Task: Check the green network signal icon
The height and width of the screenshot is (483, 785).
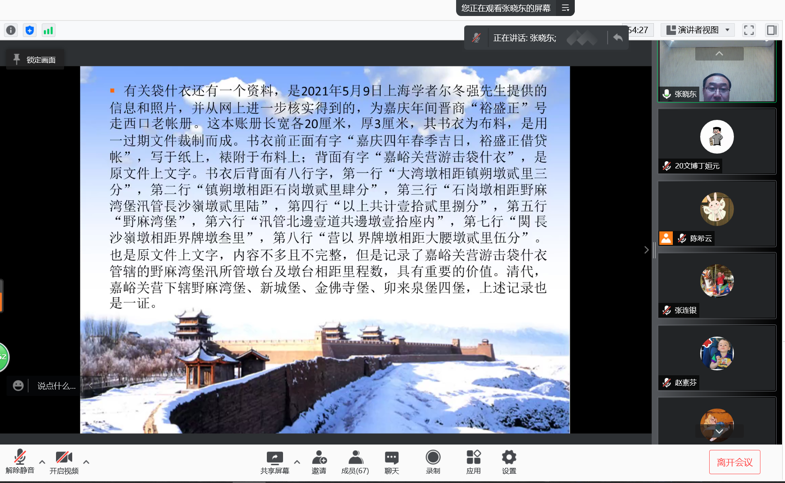Action: point(48,30)
